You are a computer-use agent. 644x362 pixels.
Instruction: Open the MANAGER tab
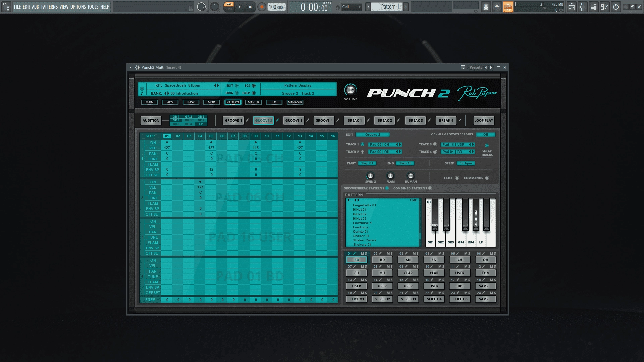tap(295, 102)
